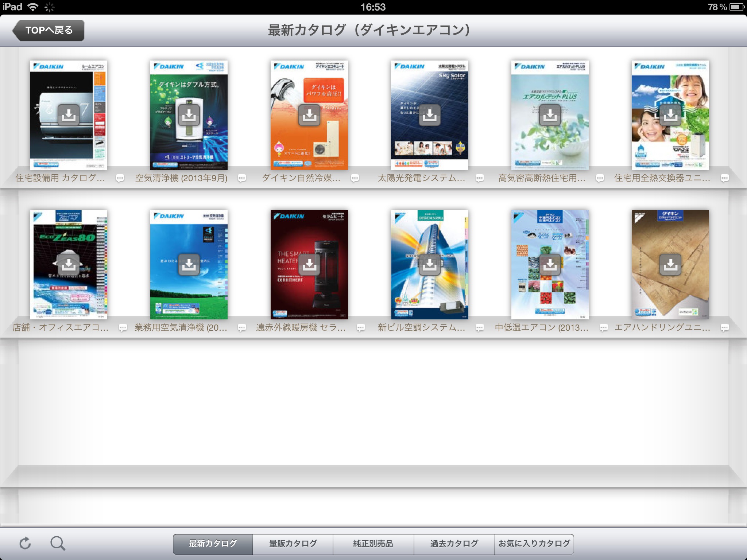Screen dimensions: 747x560
Task: Download the 住宅用全熱交換器ユニット catalog
Action: click(670, 115)
